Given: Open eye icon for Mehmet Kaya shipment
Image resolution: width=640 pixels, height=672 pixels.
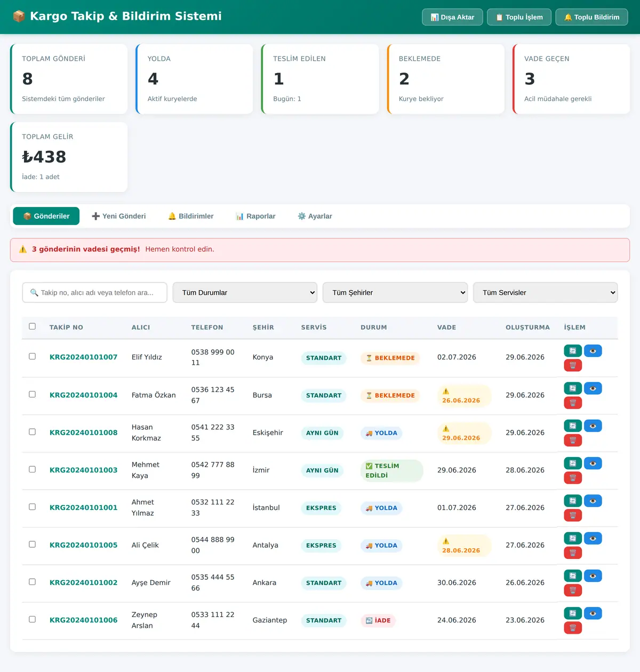Looking at the screenshot, I should pos(593,463).
